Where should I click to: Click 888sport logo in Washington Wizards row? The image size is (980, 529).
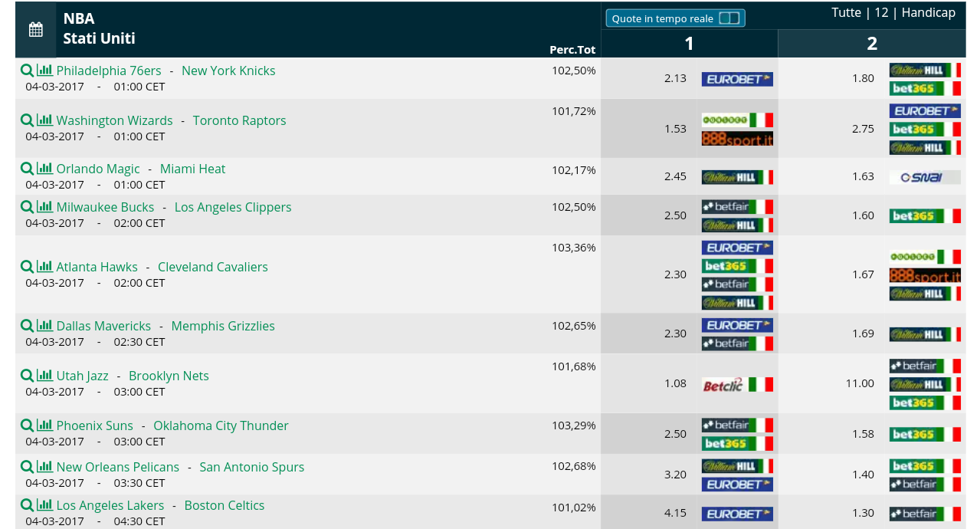[x=737, y=139]
